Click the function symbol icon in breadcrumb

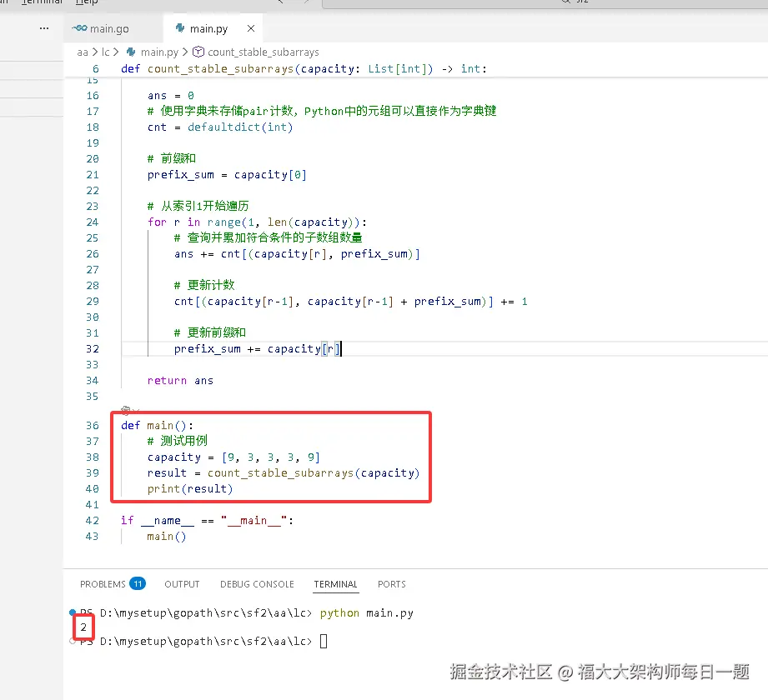tap(198, 52)
